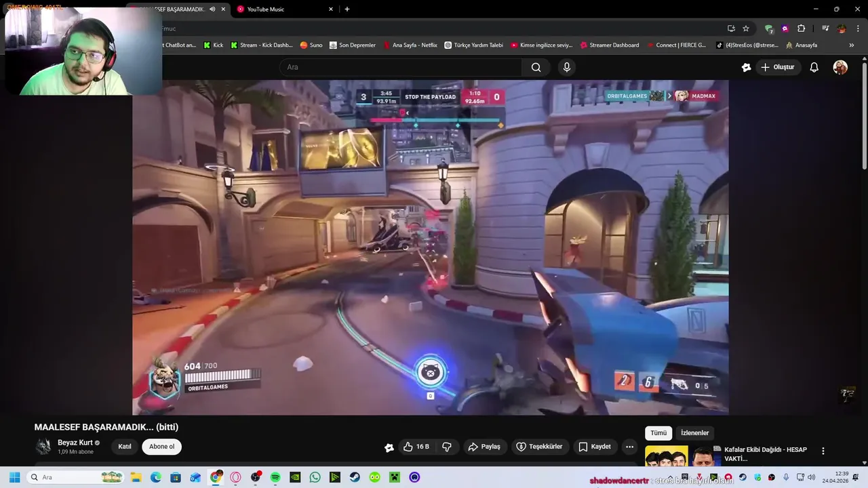Start voice search with the microphone icon
The width and height of the screenshot is (868, 488).
(567, 67)
